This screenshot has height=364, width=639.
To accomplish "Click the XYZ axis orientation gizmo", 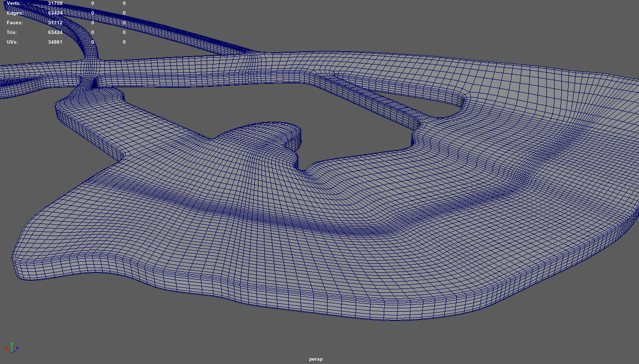I will pos(11,347).
